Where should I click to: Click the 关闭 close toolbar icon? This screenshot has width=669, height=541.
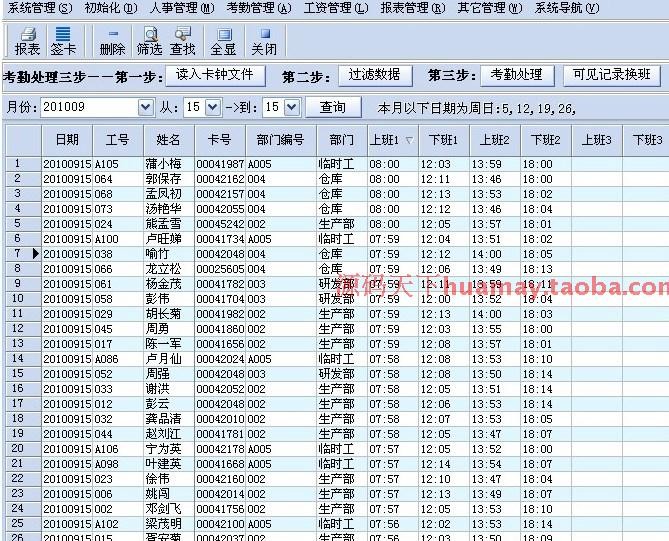[x=264, y=41]
